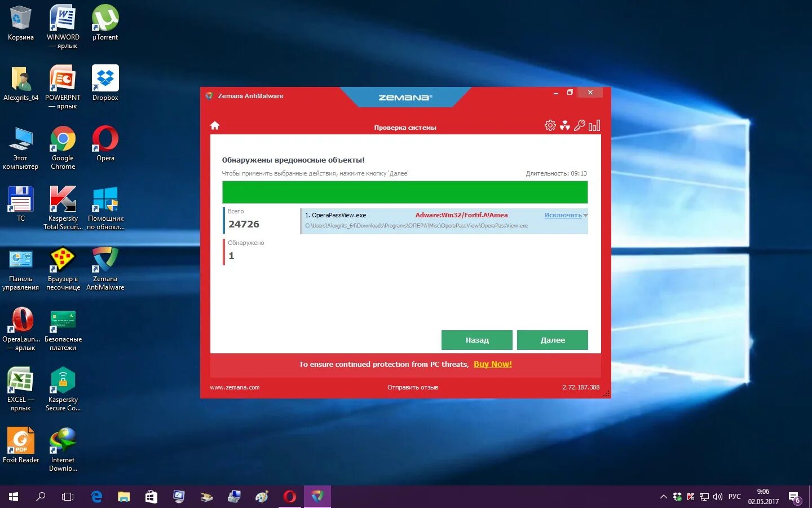This screenshot has height=508, width=812.
Task: Show hidden tray icons chevron
Action: coord(664,497)
